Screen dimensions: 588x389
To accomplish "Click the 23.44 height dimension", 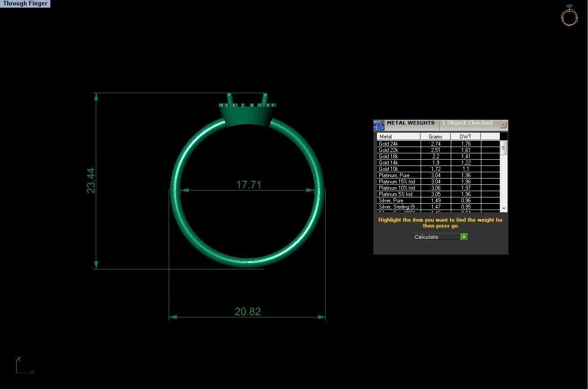I will [x=91, y=180].
